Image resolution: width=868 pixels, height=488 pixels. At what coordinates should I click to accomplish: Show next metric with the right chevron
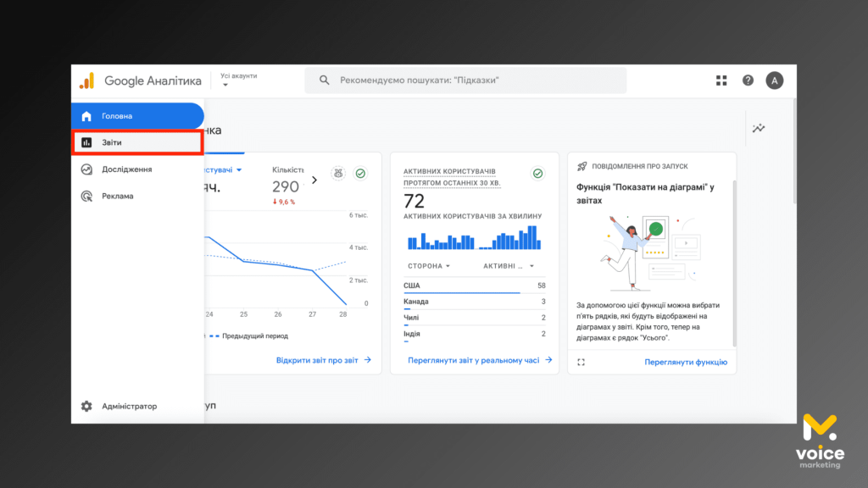pyautogui.click(x=314, y=180)
